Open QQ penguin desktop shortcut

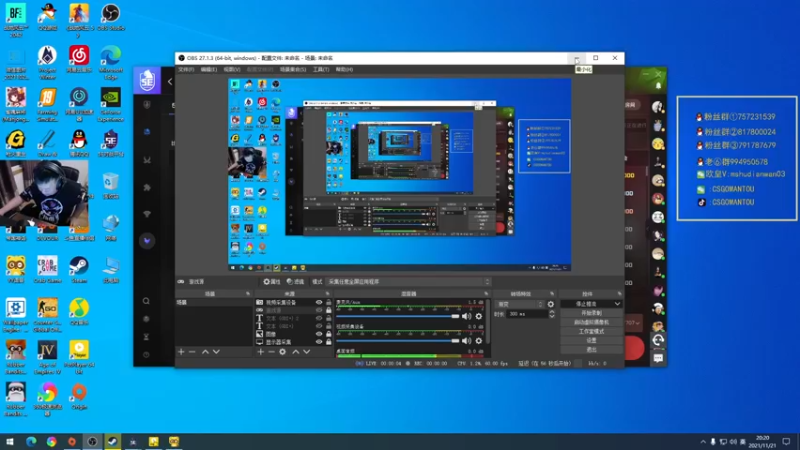click(x=79, y=143)
